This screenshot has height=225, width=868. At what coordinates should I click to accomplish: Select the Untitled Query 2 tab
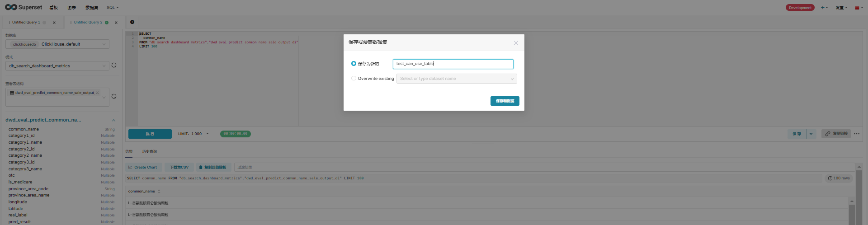click(x=88, y=22)
